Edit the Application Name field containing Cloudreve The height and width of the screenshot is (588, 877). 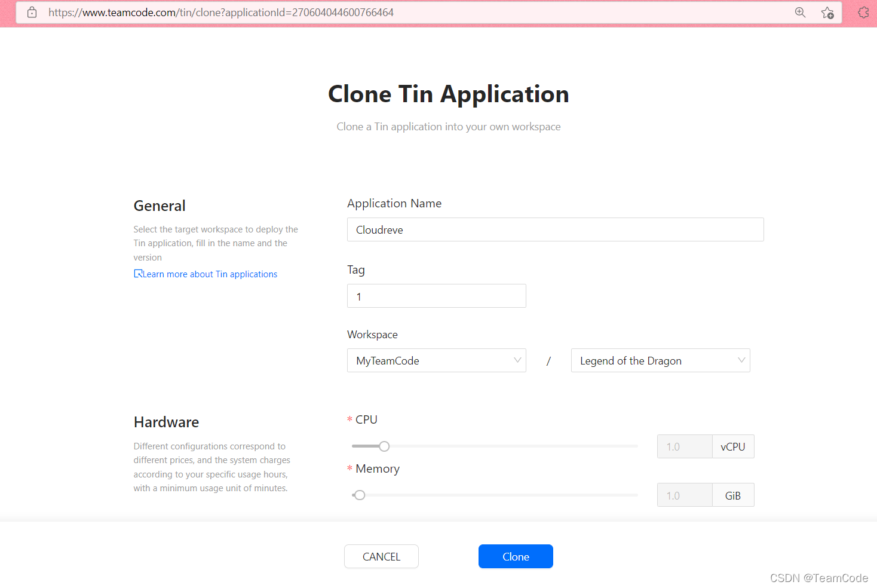555,229
